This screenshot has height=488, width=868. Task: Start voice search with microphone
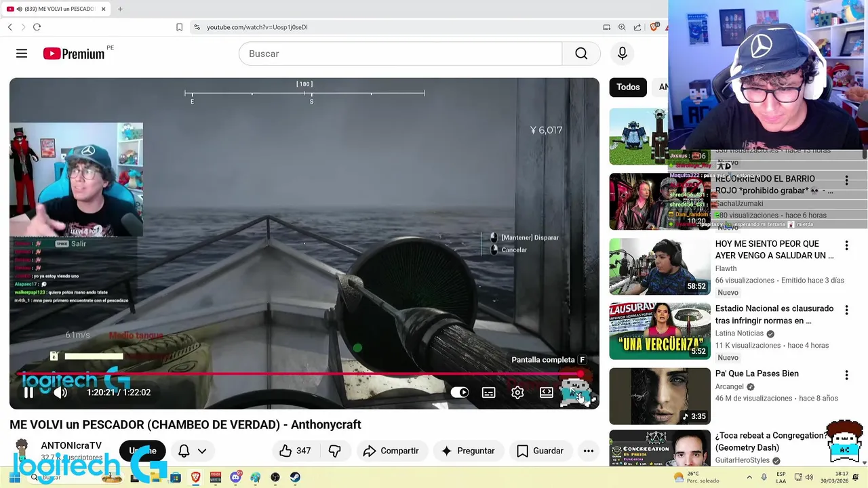[623, 54]
